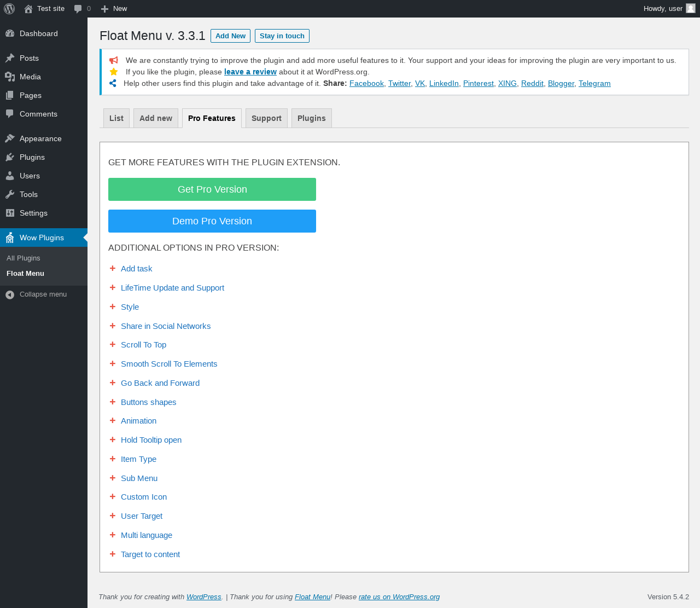Expand the Add task plus icon
This screenshot has height=608, width=700.
click(x=113, y=268)
